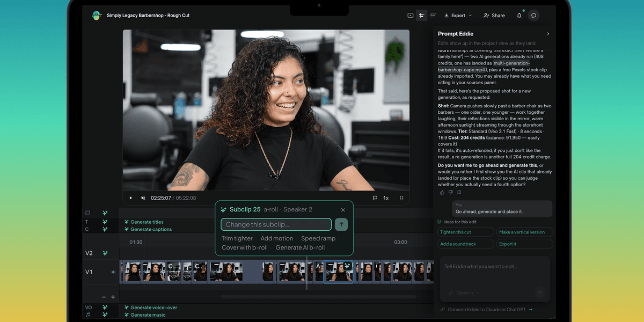Viewport: 644px width, 322px height.
Task: Click the AI sparkle on T track
Action: pyautogui.click(x=105, y=222)
